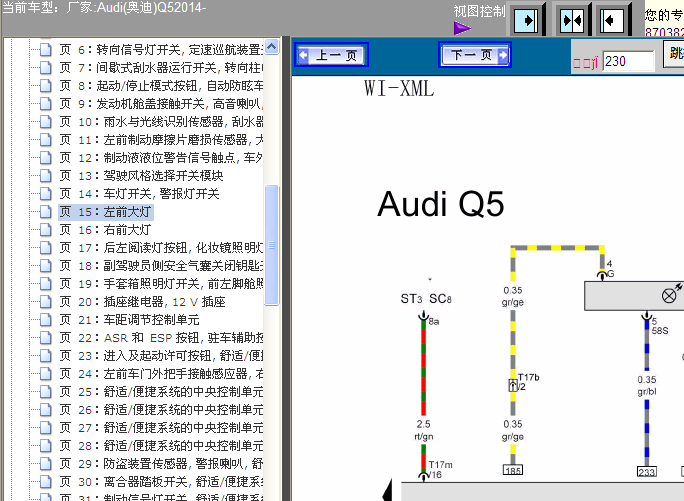The image size is (684, 501).
Task: Open page 22 ASR 和 ESP 按钮 item
Action: tap(161, 338)
